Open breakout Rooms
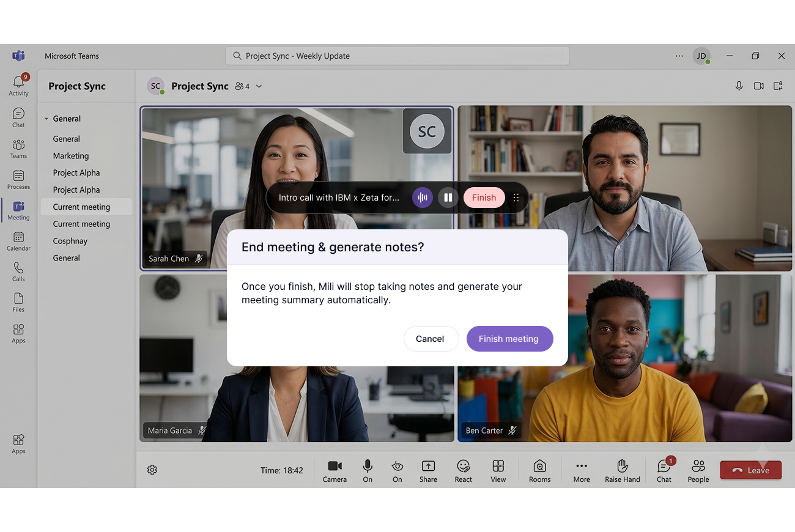The height and width of the screenshot is (532, 795). (x=539, y=471)
